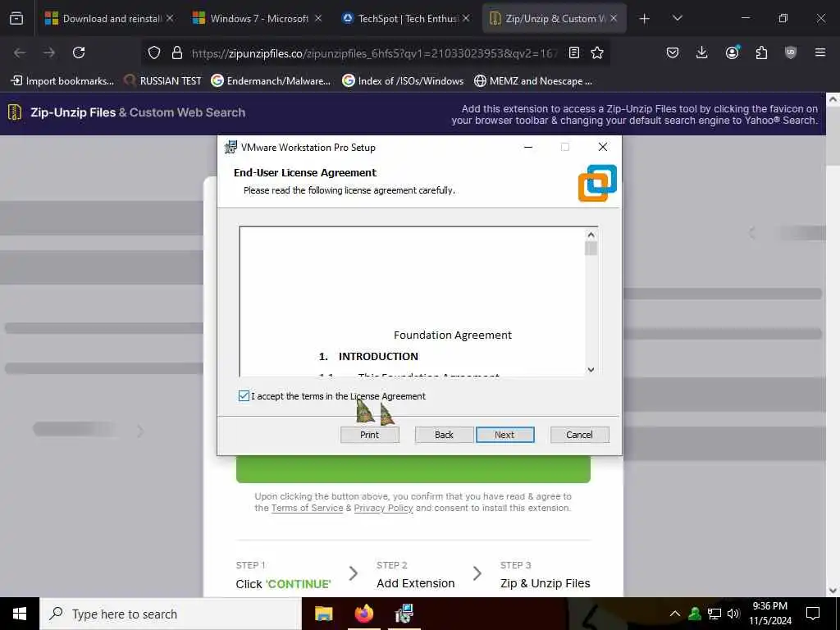Open the Index of /ISOs/Windows bookmark
The width and height of the screenshot is (840, 630).
tap(404, 81)
